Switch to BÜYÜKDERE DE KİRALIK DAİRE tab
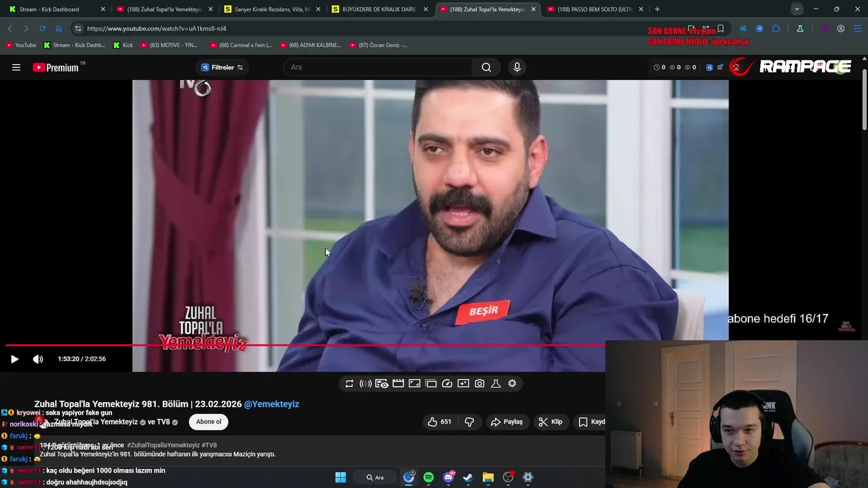Viewport: 868px width, 488px height. (x=380, y=9)
